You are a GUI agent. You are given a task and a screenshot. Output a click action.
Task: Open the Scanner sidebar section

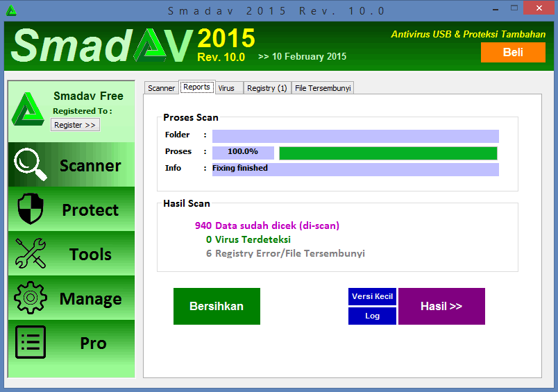coord(71,164)
